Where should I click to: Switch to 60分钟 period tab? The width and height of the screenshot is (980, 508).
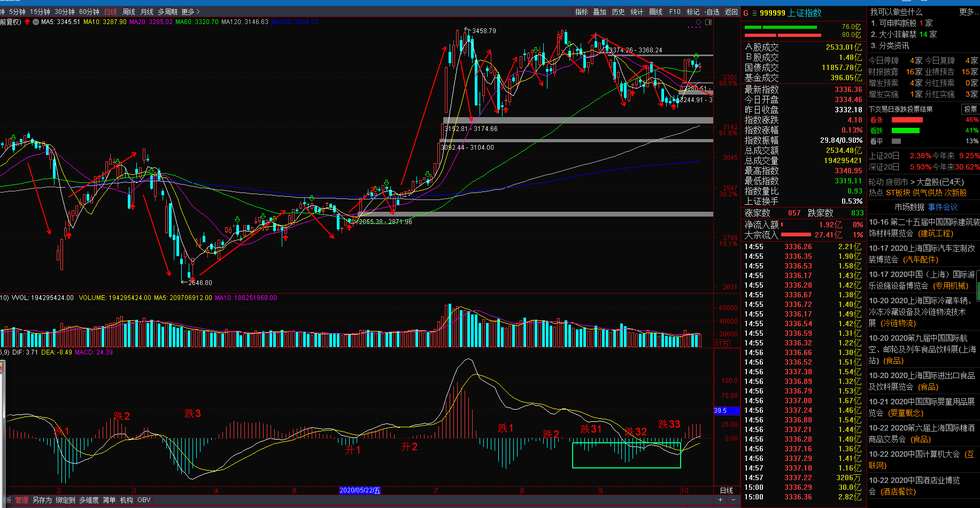[x=89, y=12]
